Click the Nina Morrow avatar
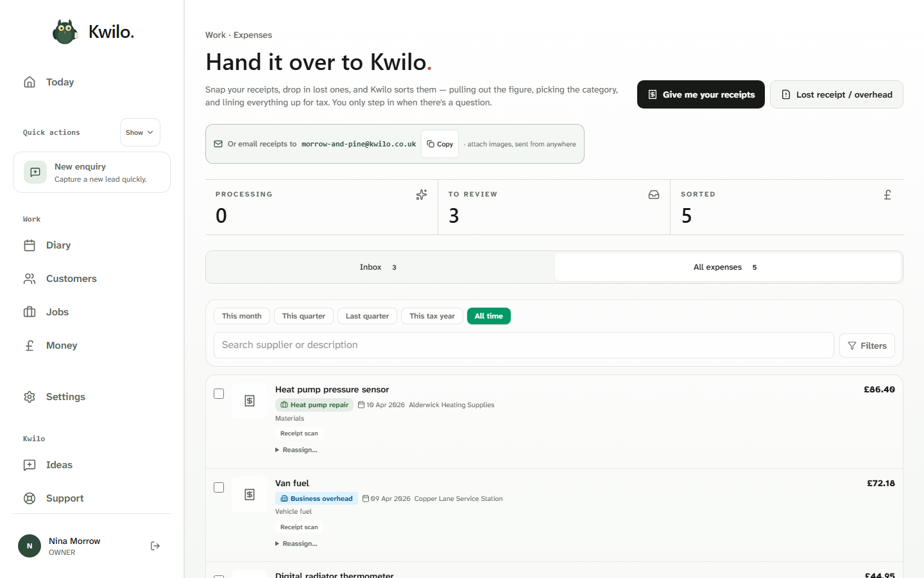 (30, 546)
